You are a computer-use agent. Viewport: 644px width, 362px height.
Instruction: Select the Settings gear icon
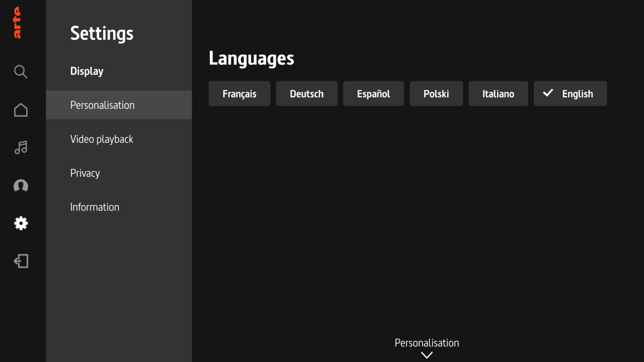21,223
